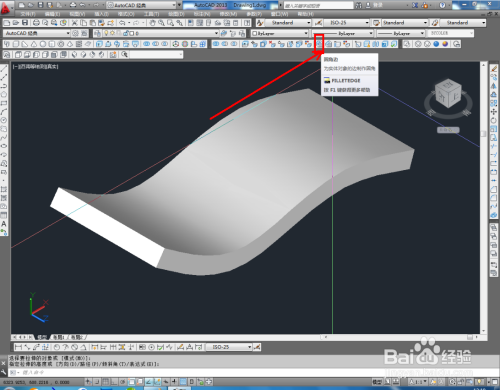Click the ViewCube in the drawing area
Screen dimensions: 500x390
coord(448,94)
